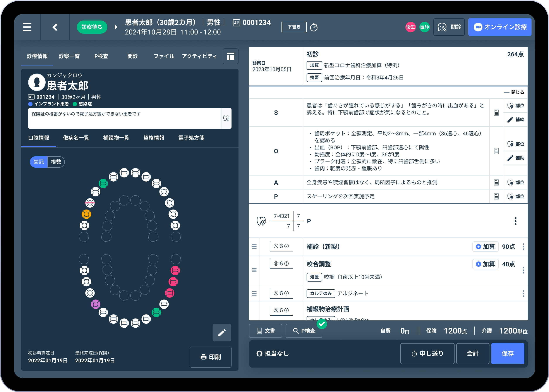Open three-dot menu for 7-4321 P

(515, 221)
